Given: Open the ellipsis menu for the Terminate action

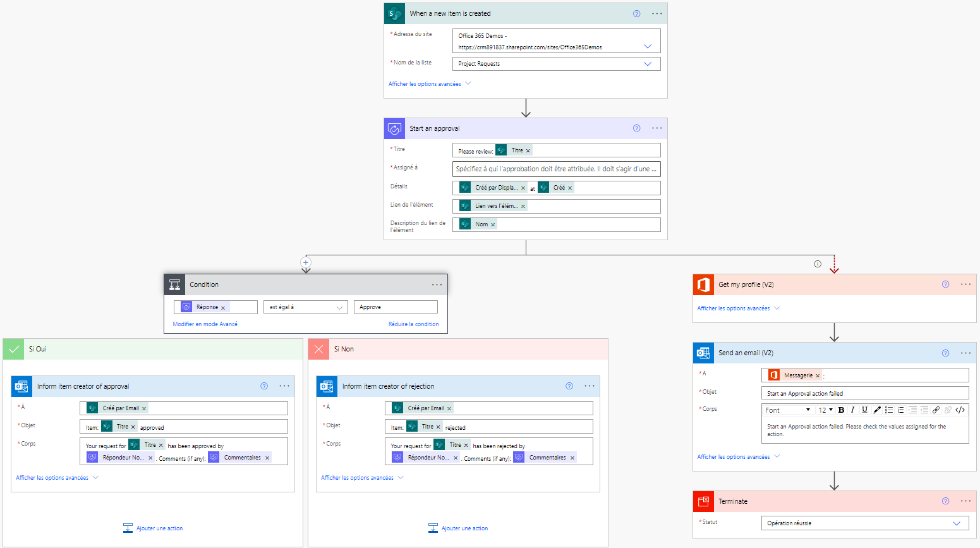Looking at the screenshot, I should coord(966,501).
